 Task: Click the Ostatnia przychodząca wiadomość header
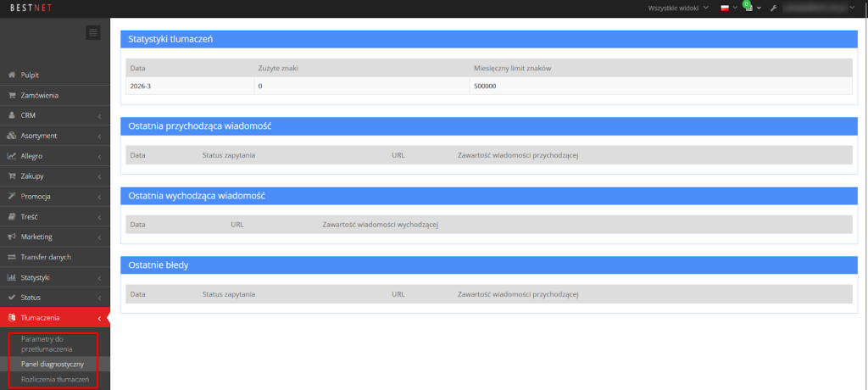tap(489, 126)
